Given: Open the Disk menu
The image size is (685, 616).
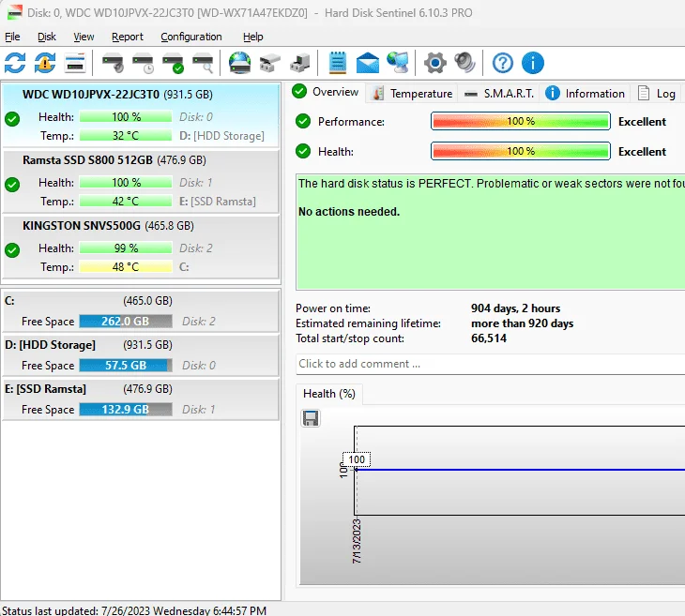Looking at the screenshot, I should (47, 37).
